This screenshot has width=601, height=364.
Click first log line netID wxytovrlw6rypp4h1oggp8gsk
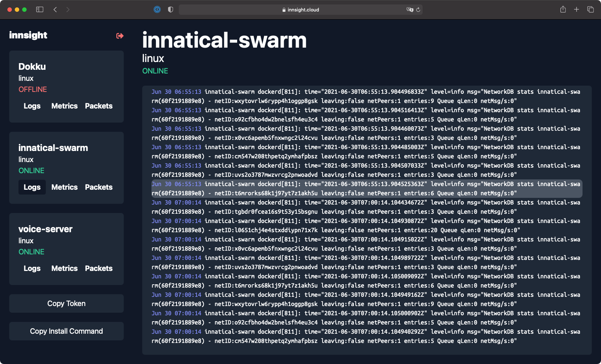coord(367,96)
